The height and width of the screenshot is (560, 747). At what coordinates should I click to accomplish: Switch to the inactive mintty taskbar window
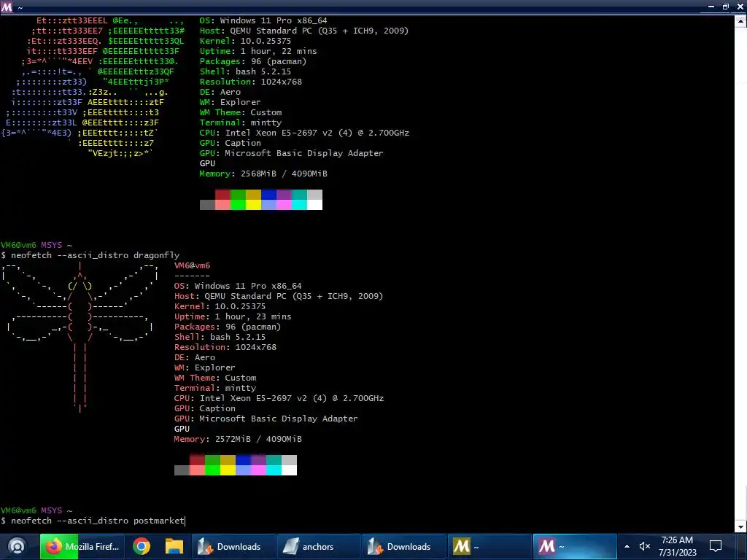tap(489, 547)
